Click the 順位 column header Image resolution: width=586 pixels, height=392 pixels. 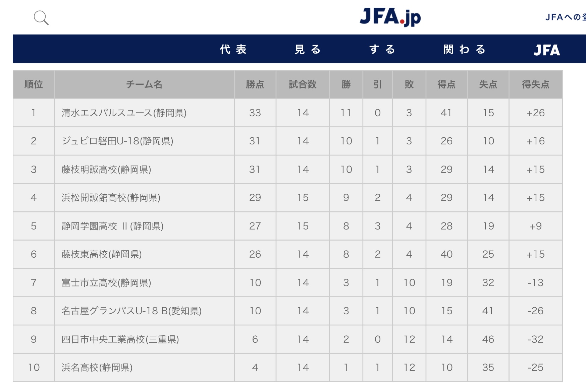[x=34, y=84]
